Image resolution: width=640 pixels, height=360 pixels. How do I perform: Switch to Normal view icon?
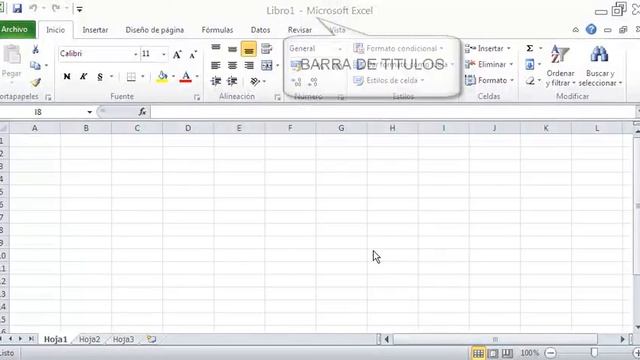(478, 353)
